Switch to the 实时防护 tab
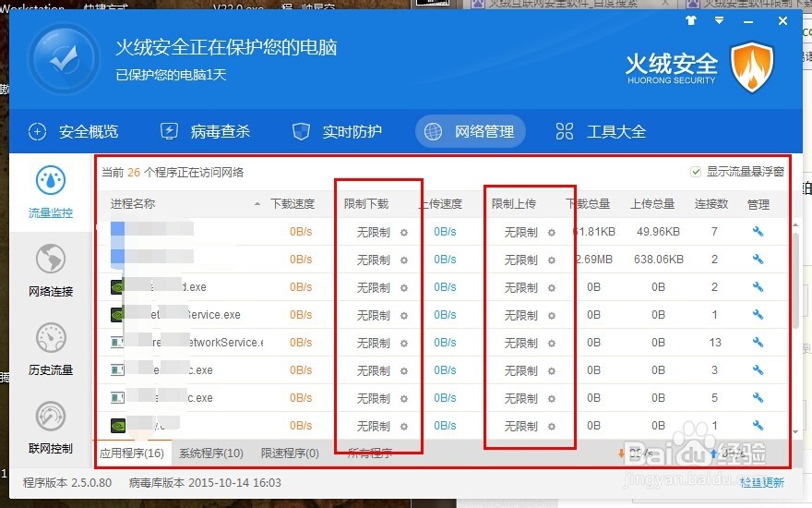 [x=337, y=132]
